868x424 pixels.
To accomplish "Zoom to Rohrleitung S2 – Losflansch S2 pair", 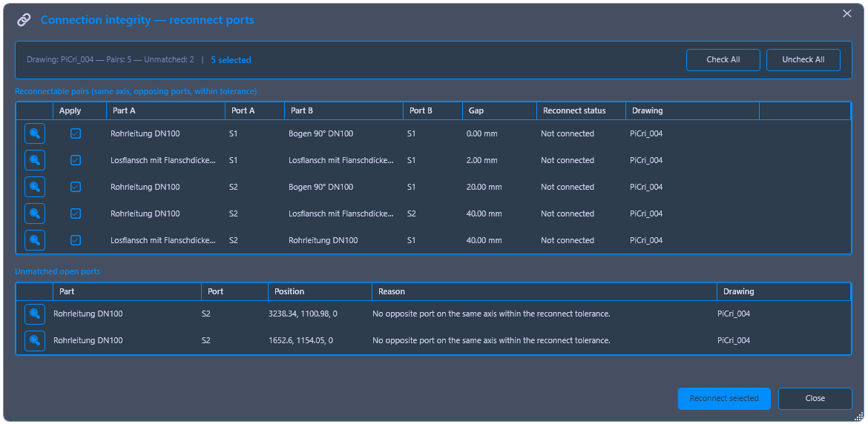I will pyautogui.click(x=34, y=213).
